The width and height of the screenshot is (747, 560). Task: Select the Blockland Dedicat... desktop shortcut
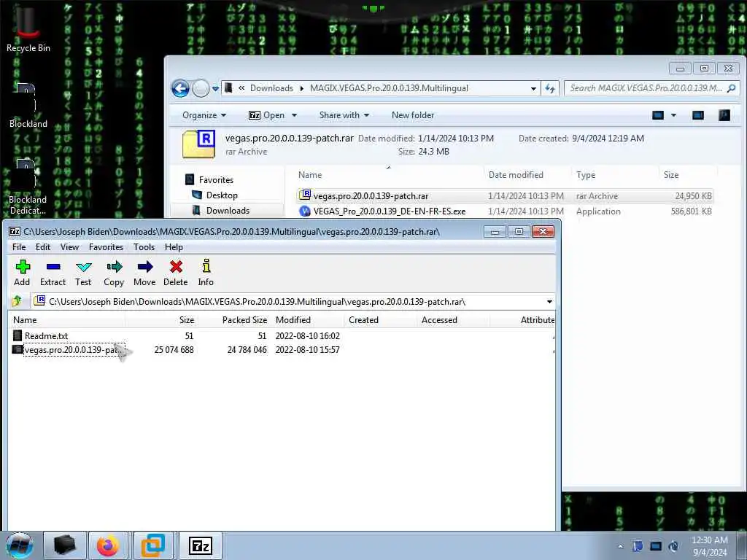click(x=28, y=187)
